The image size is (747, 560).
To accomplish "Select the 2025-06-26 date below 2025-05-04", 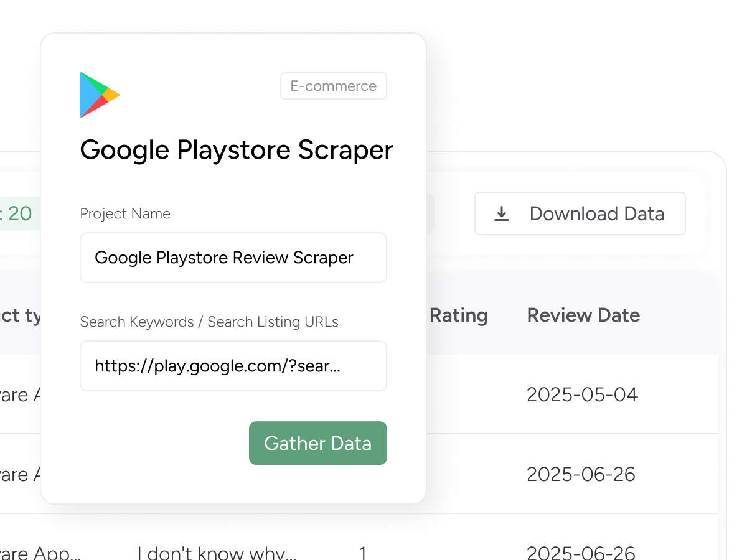I will tap(581, 474).
